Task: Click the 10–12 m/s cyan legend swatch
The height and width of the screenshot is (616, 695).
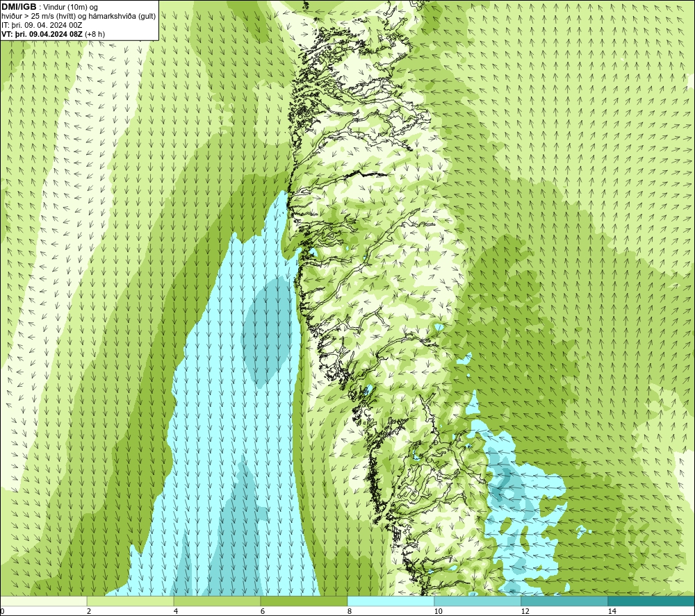Action: click(x=478, y=601)
